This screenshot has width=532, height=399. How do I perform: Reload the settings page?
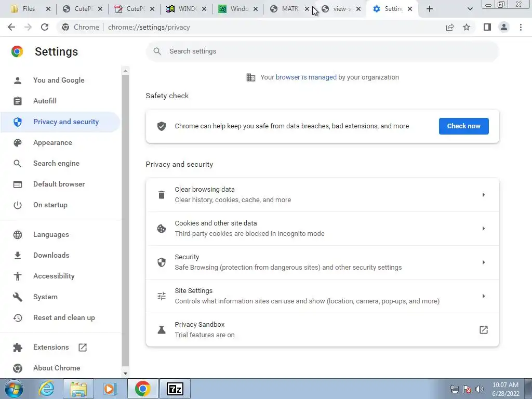[45, 27]
